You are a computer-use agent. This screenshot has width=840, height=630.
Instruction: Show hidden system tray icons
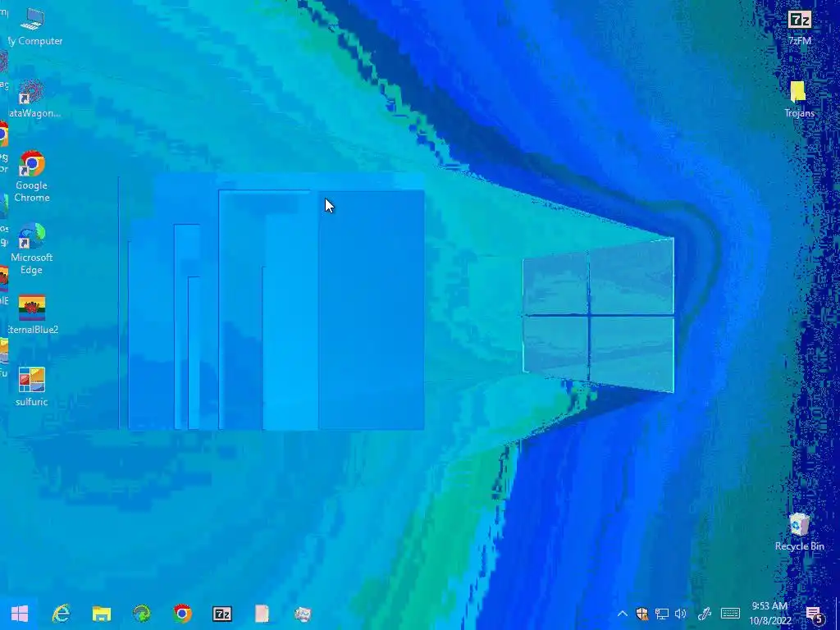pos(622,614)
